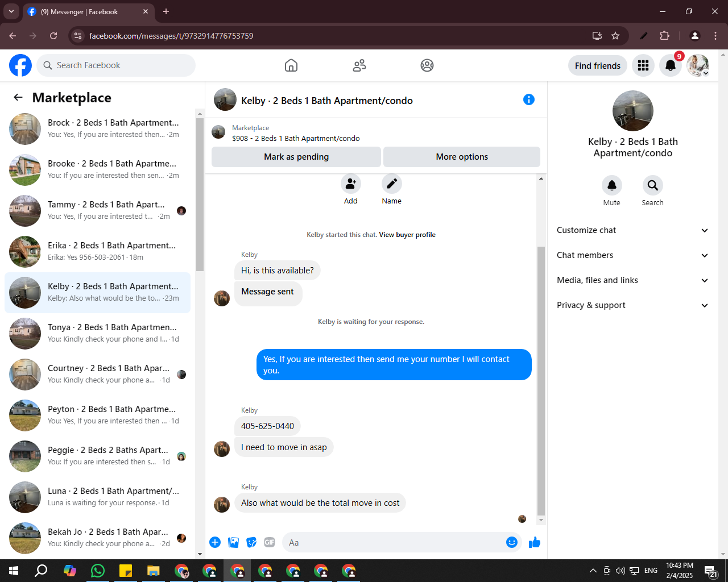Click the 'I need to move in asap' message
This screenshot has width=728, height=582.
[x=284, y=447]
